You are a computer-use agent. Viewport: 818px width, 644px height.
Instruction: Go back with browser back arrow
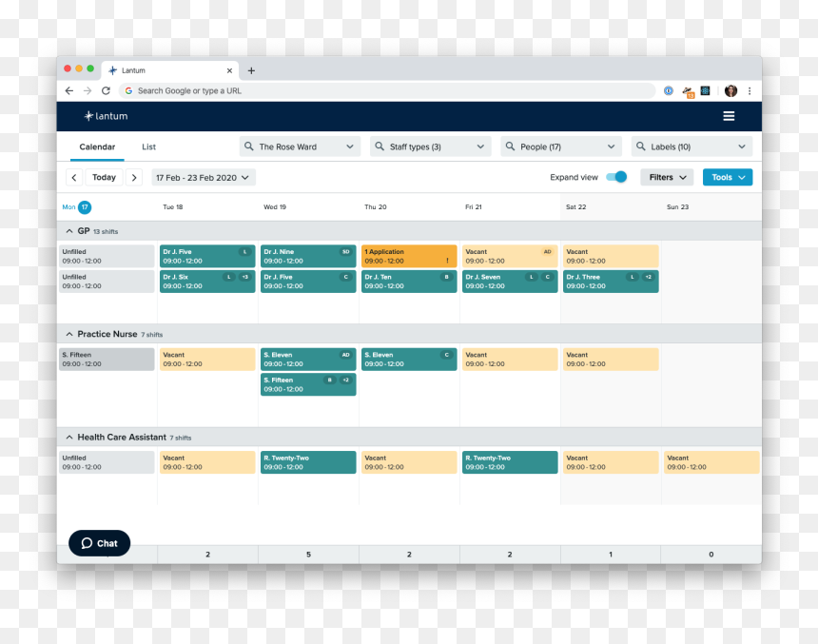click(x=69, y=90)
